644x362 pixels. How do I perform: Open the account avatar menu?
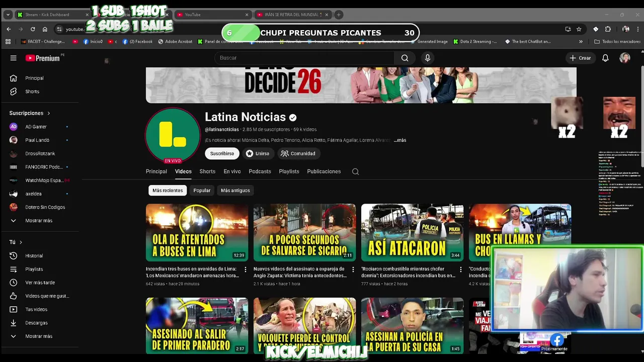click(x=625, y=58)
